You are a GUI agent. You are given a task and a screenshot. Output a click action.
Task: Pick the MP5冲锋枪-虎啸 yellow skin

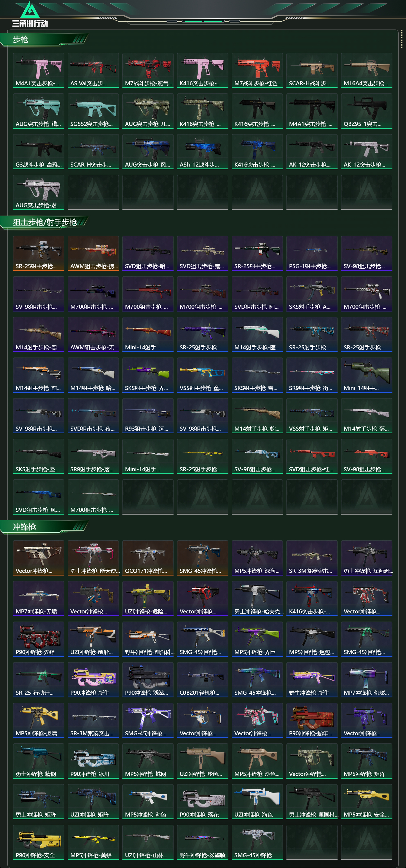tap(38, 720)
